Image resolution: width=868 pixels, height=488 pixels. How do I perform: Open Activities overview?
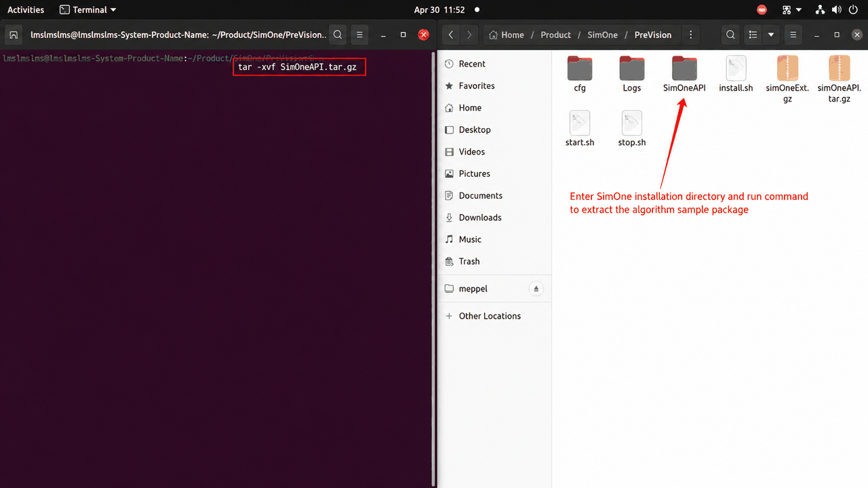[x=26, y=9]
